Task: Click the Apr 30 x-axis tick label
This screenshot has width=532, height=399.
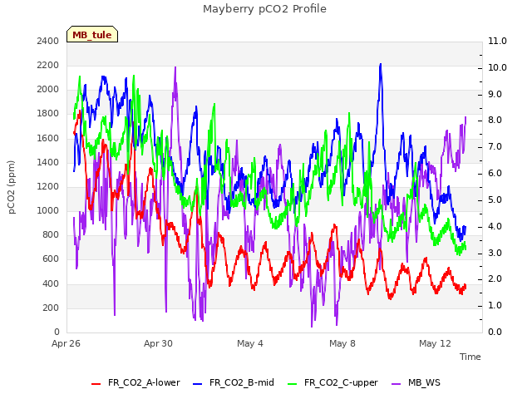Action: point(158,343)
